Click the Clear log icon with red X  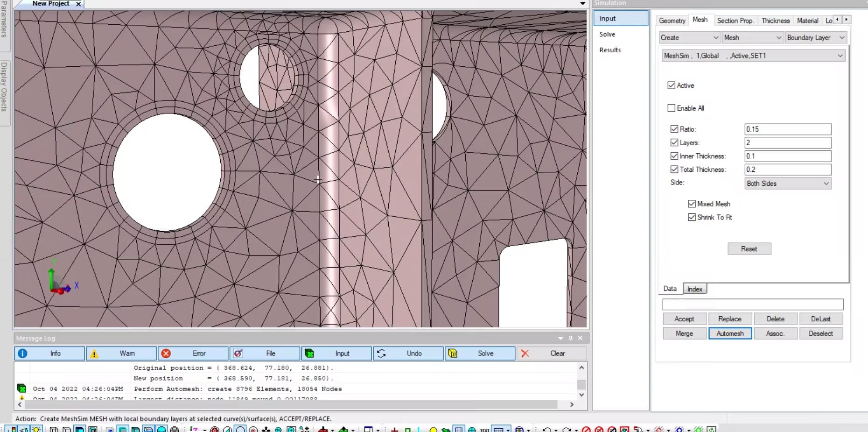[x=525, y=354]
